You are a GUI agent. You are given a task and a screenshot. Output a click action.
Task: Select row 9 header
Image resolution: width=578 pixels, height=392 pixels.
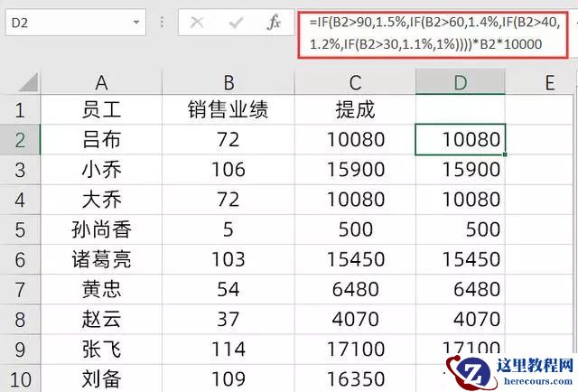(20, 350)
